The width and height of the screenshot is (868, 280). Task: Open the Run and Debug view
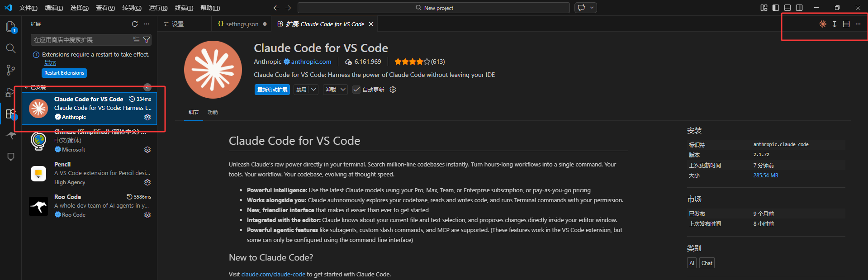pyautogui.click(x=9, y=92)
